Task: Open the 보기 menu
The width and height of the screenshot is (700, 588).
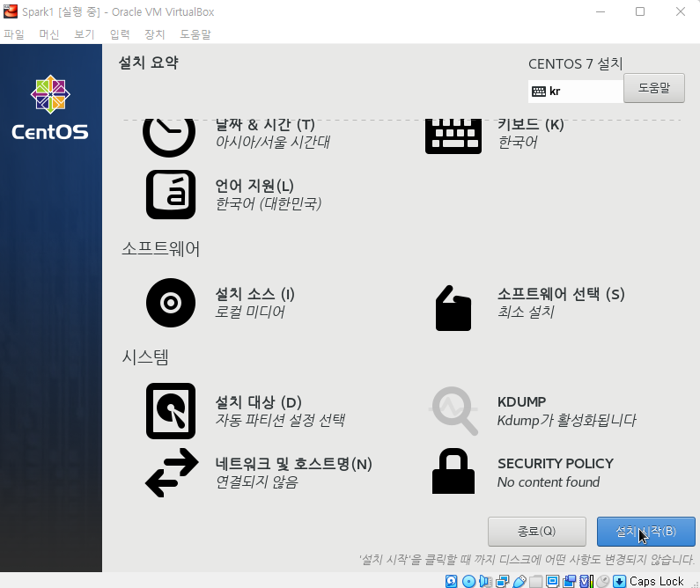Action: (x=85, y=34)
